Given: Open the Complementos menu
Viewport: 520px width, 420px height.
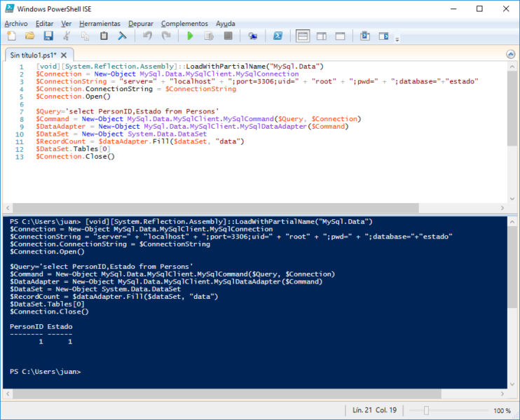Looking at the screenshot, I should tap(184, 23).
